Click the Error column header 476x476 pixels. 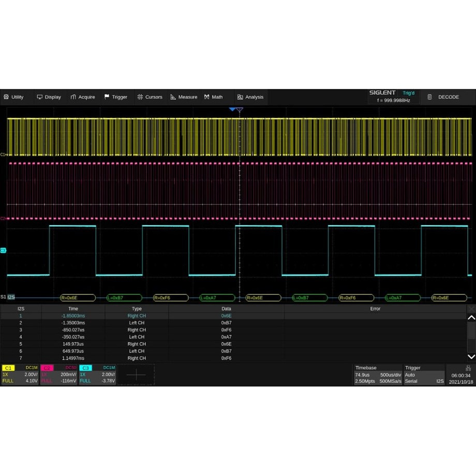375,309
